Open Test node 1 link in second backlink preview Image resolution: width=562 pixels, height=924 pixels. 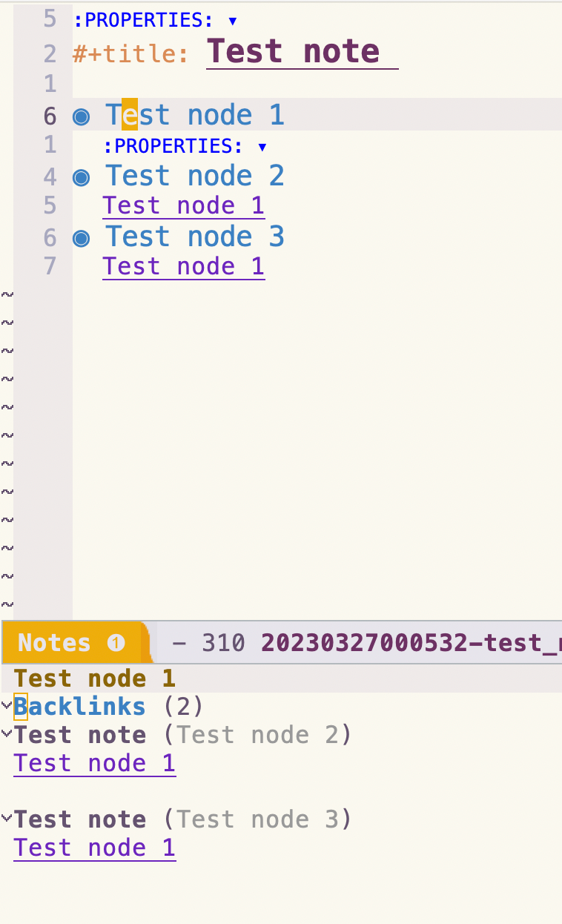(x=95, y=848)
